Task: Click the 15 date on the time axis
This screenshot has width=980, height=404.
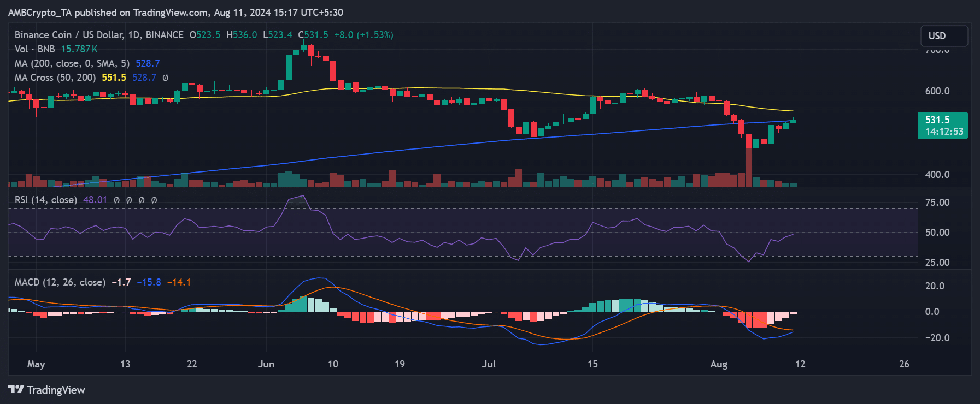Action: point(592,364)
